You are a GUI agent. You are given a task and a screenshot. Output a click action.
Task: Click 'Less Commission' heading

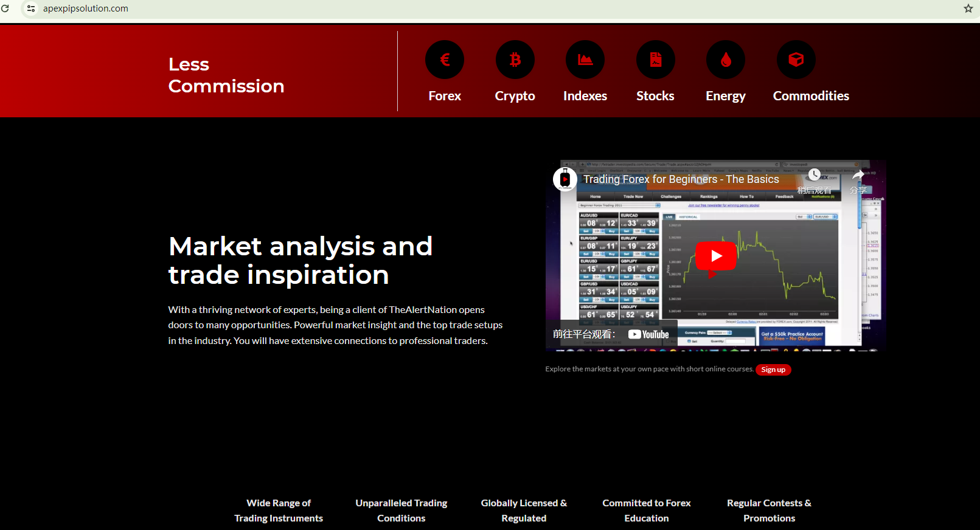[226, 75]
